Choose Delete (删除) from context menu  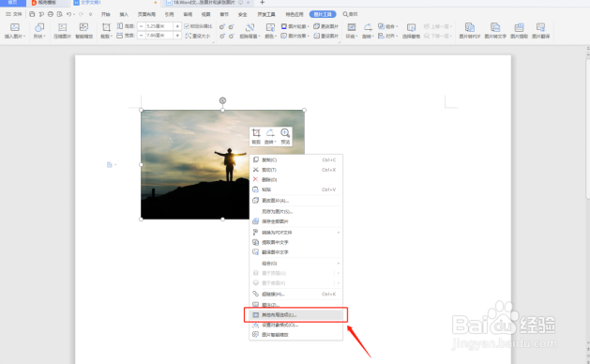(x=296, y=179)
